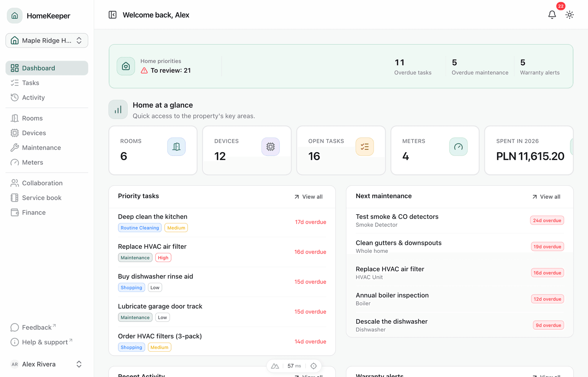Screen dimensions: 588x377
Task: Click the HomeKeeper logo icon
Action: click(15, 16)
